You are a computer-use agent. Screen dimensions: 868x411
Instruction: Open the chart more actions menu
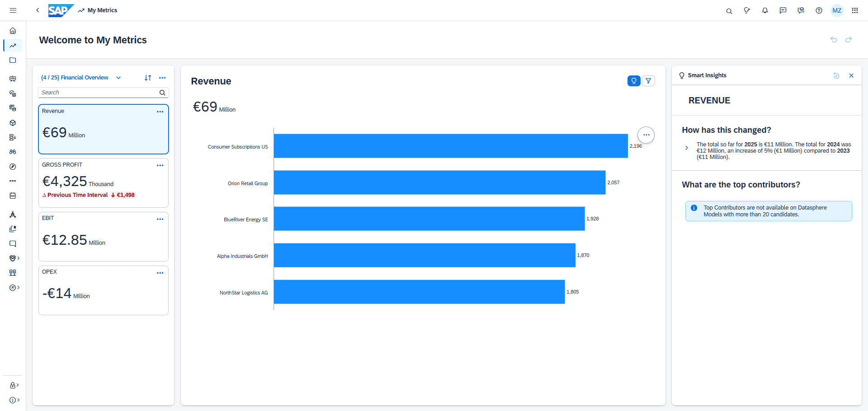(646, 135)
